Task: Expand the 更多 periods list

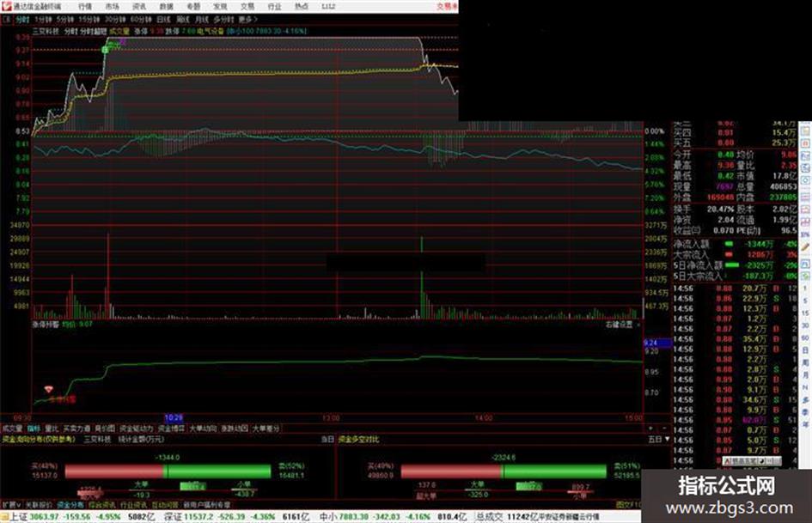Action: [247, 20]
